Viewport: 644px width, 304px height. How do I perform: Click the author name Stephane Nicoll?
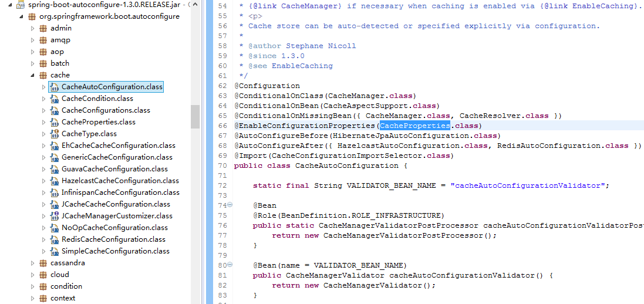pos(321,46)
